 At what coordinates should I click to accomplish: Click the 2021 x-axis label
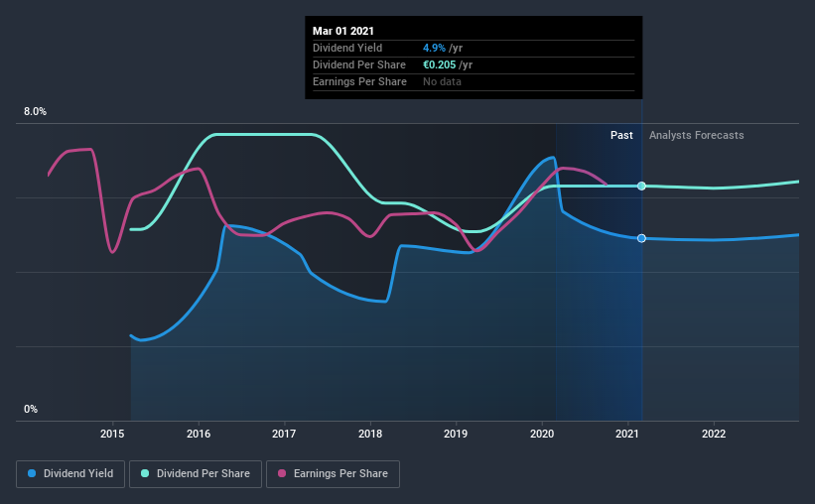[627, 434]
